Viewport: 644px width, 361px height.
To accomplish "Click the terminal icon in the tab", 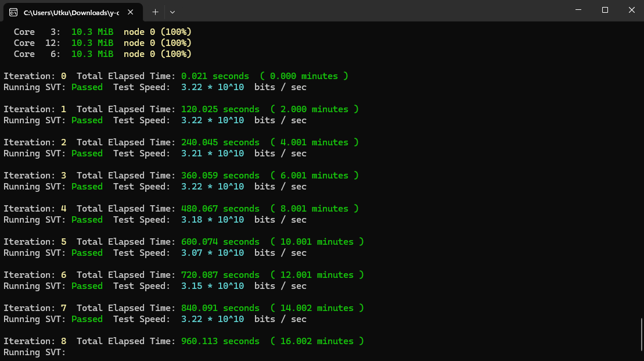I will point(13,12).
